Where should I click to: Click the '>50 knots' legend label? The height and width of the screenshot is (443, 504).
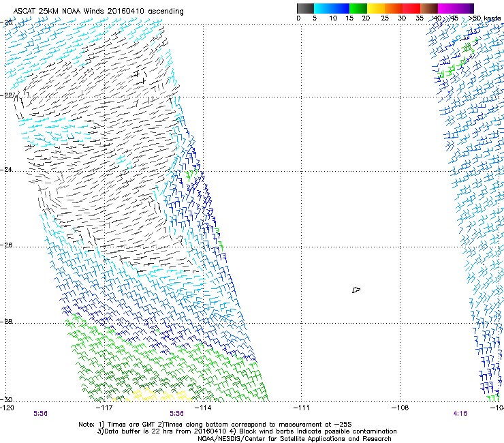coord(485,18)
